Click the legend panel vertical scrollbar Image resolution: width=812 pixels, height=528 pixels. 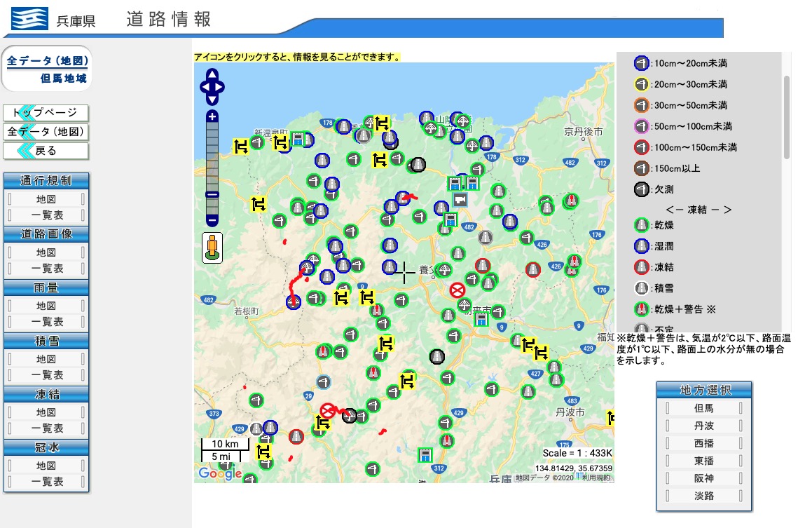[786, 116]
